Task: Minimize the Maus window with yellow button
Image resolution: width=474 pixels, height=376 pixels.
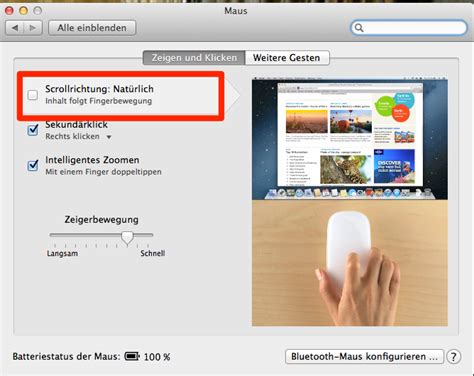Action: (23, 11)
